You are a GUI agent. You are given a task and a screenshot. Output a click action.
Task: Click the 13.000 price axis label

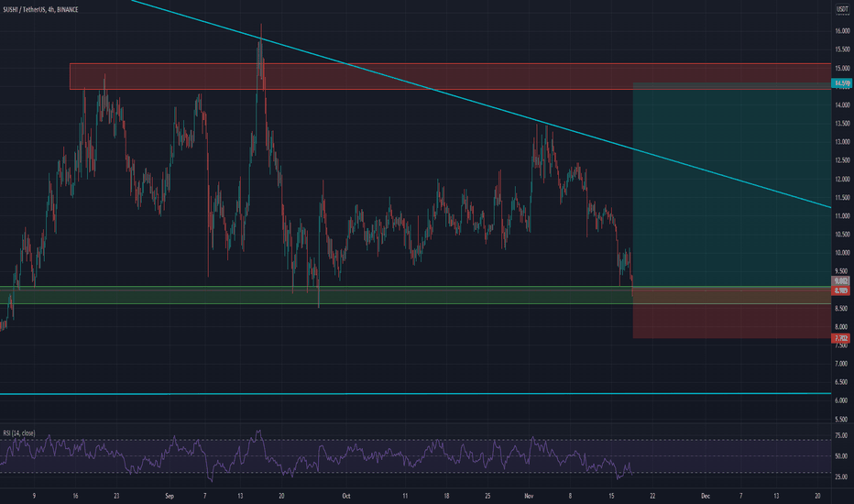point(842,142)
